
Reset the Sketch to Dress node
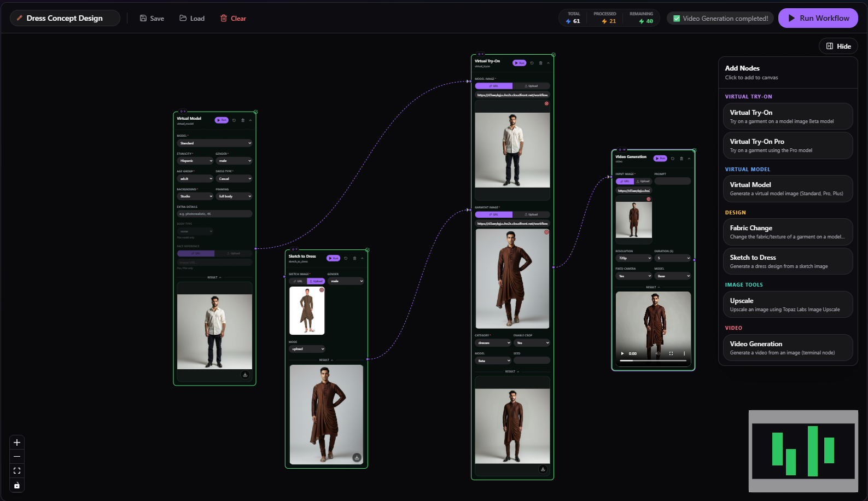tap(346, 258)
